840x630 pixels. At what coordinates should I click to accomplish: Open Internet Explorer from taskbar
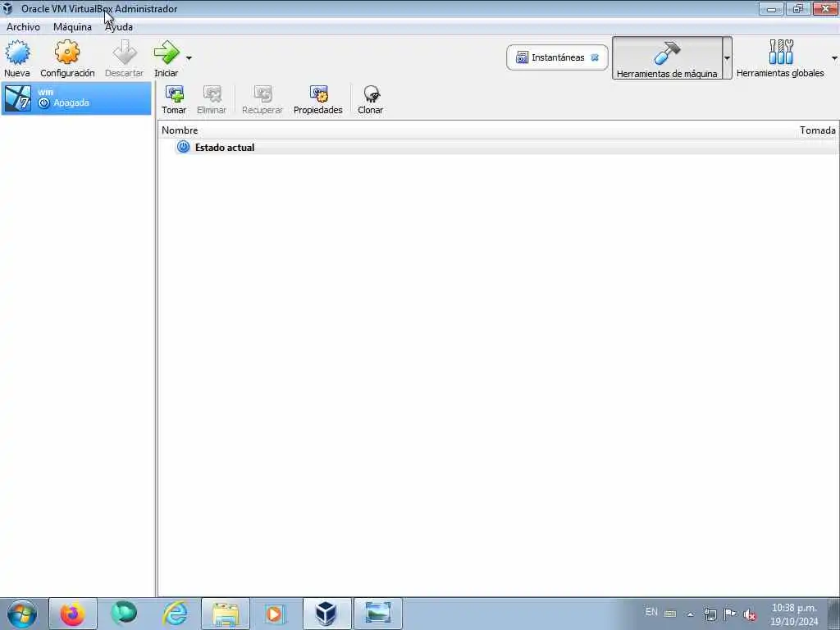[x=176, y=614]
